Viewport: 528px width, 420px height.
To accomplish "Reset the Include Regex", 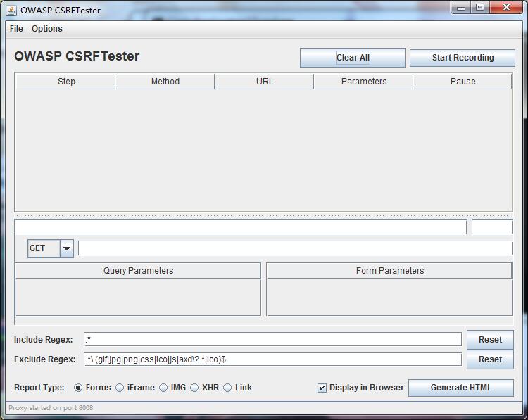I will tap(490, 340).
